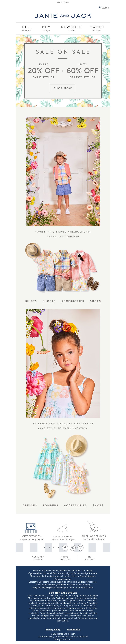Open the Instagram social icon
Viewport: 126px width, 644px height.
pos(80,547)
